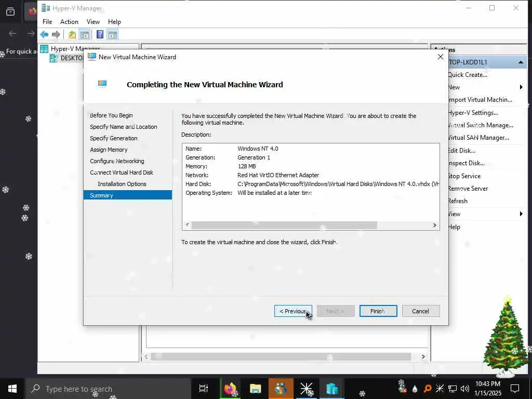Open network status tray icon

coord(453,389)
